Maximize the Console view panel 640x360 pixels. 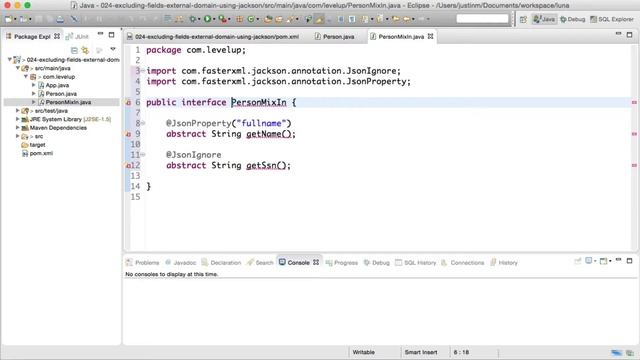629,260
